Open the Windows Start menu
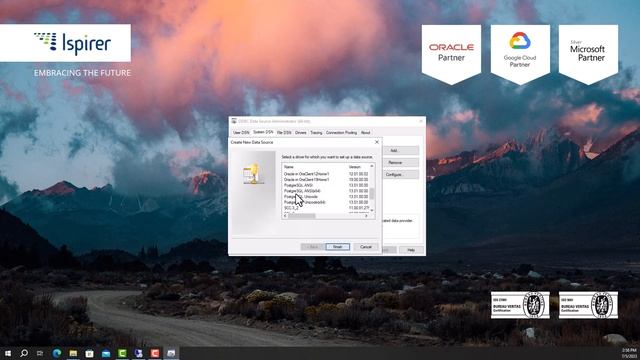The height and width of the screenshot is (360, 640). (x=8, y=353)
